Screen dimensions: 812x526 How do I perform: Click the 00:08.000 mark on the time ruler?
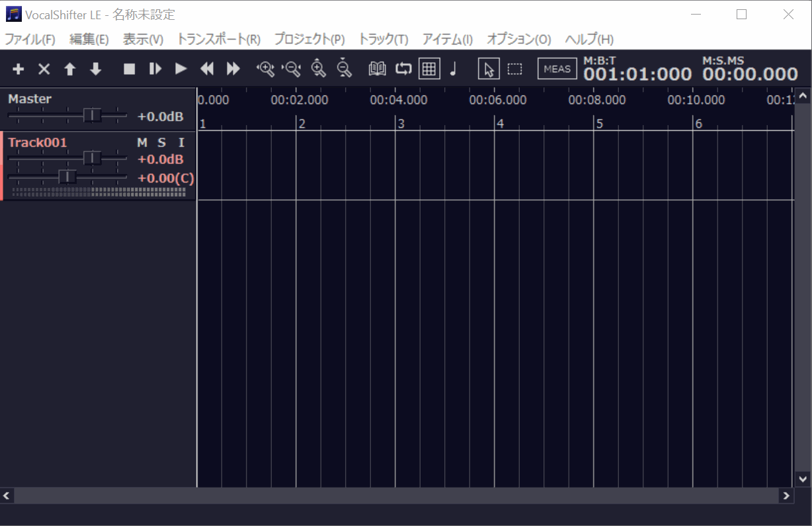(597, 101)
